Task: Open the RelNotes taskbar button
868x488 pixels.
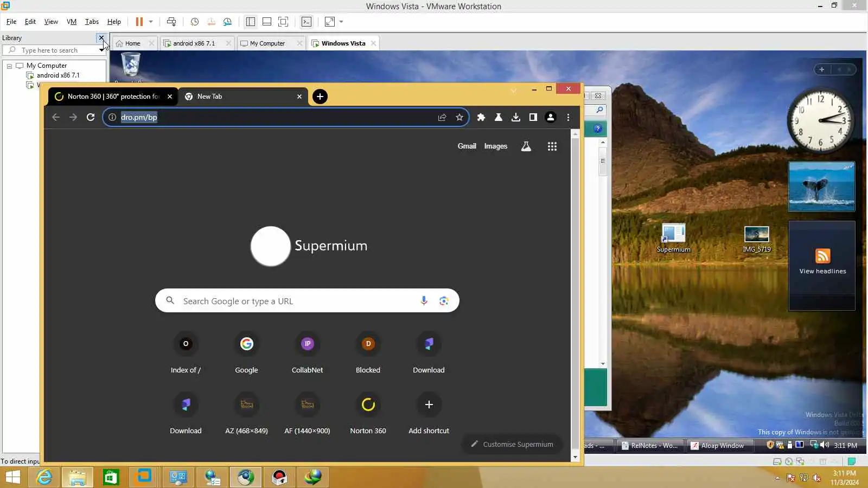Action: (649, 446)
